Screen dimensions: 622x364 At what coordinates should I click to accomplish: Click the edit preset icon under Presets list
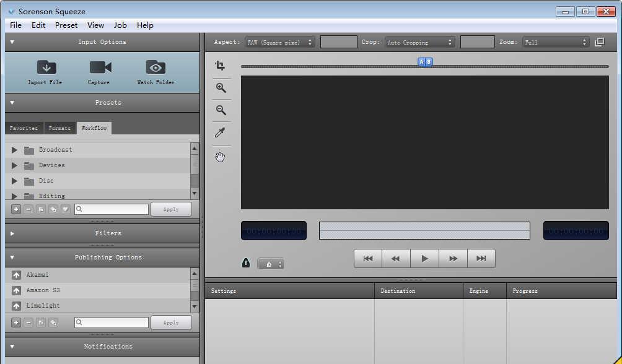pyautogui.click(x=41, y=209)
